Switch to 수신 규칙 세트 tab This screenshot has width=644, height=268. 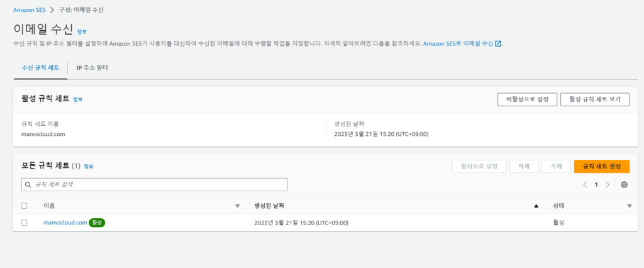pos(40,67)
